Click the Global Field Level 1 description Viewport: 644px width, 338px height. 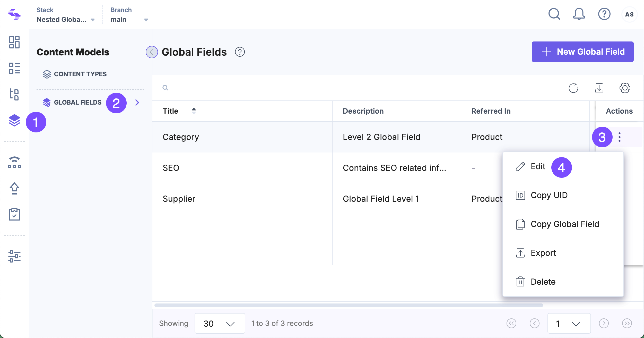click(381, 199)
